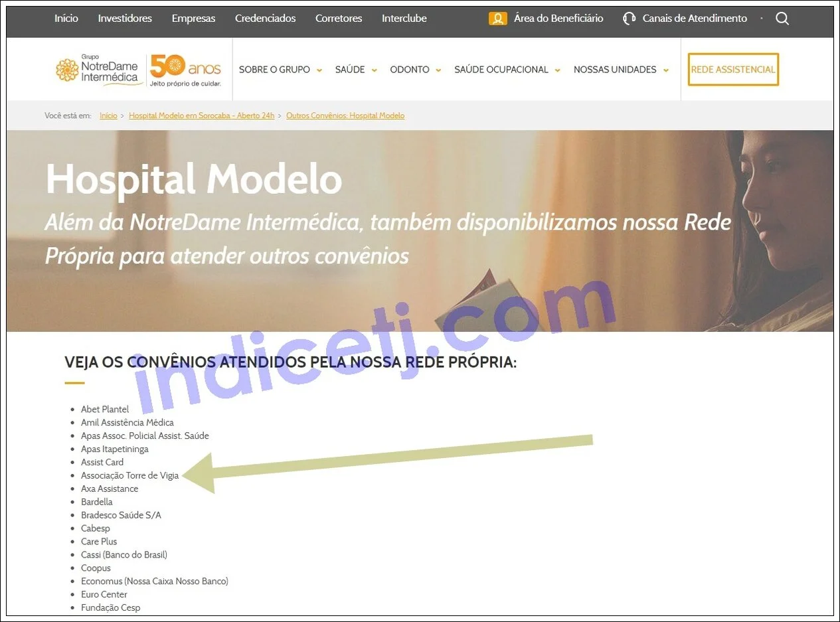Expand the NOSSAS UNIDADES dropdown arrow
Viewport: 840px width, 622px height.
coord(665,70)
